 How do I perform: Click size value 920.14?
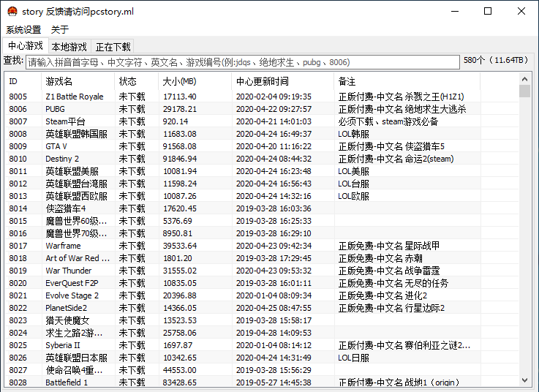pyautogui.click(x=176, y=121)
